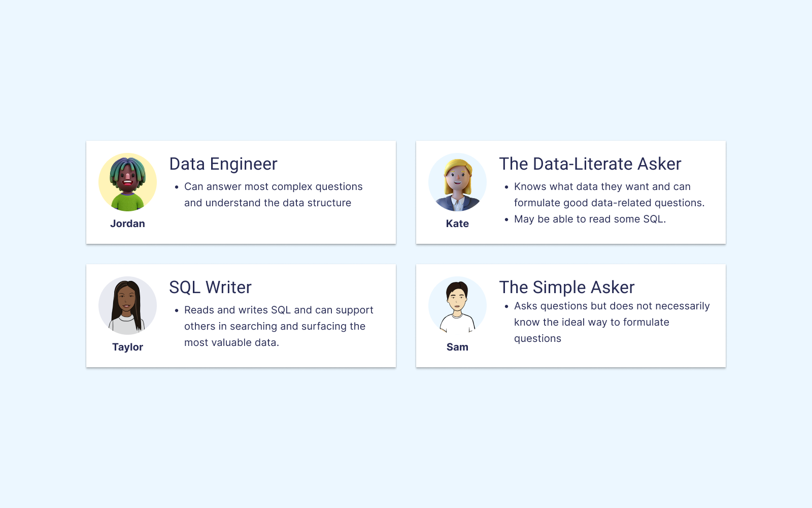Click the name label Sam
Screen dimensions: 812x508
457,347
